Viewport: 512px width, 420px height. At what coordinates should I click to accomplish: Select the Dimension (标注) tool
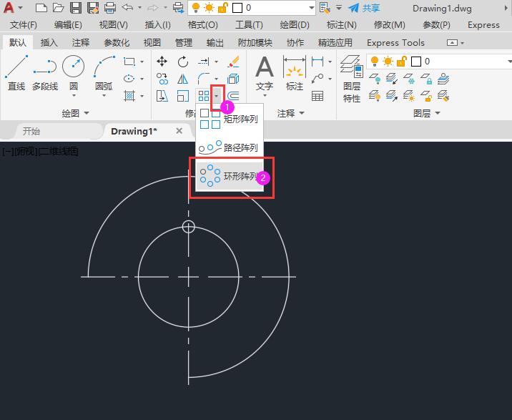[x=294, y=72]
